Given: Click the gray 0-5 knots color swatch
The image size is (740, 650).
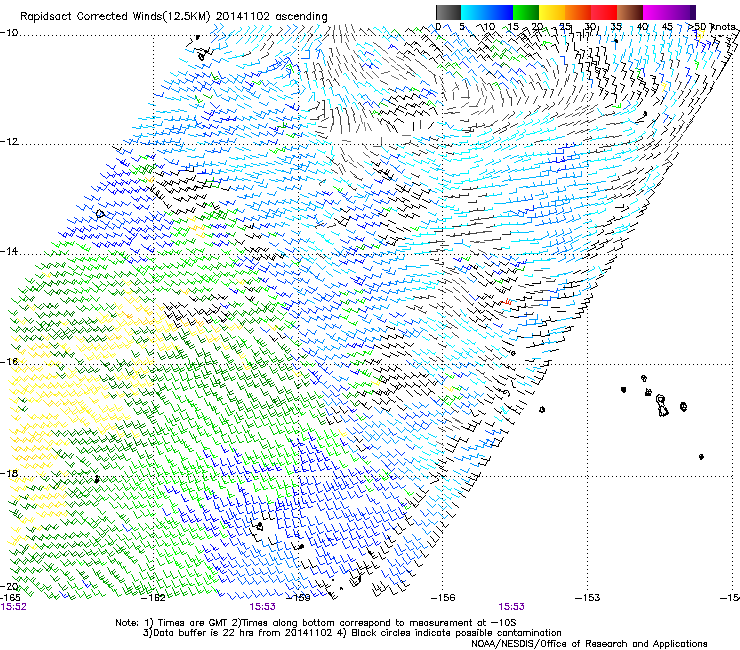Looking at the screenshot, I should point(448,12).
